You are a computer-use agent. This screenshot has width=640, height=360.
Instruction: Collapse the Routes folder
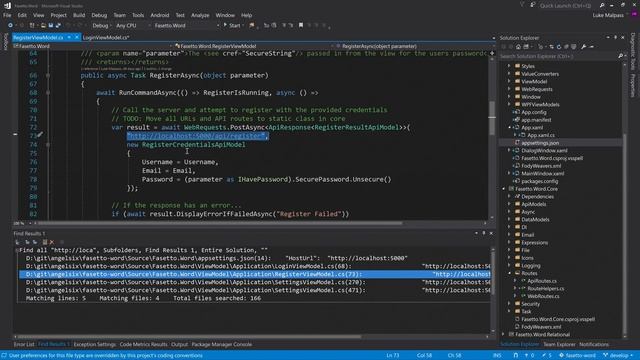click(509, 273)
